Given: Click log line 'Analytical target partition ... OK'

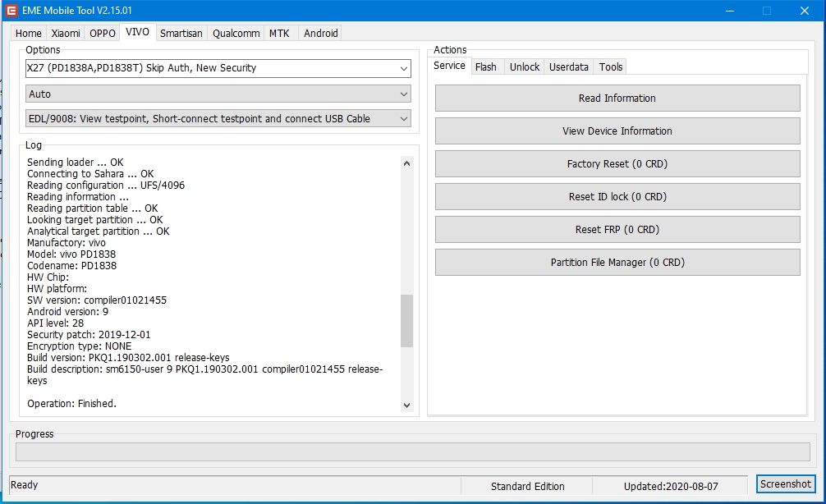Looking at the screenshot, I should point(98,231).
